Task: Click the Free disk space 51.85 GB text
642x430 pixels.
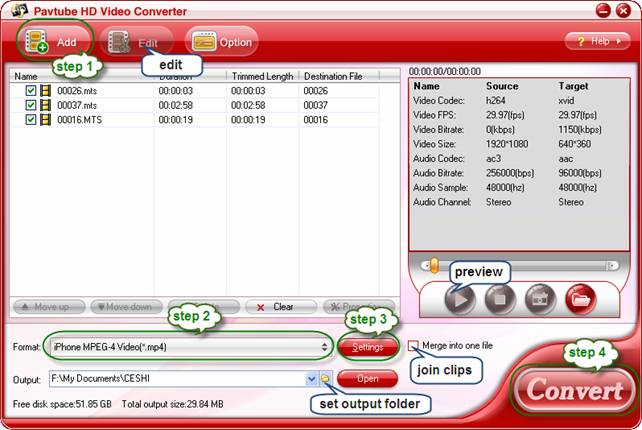Action: tap(62, 405)
